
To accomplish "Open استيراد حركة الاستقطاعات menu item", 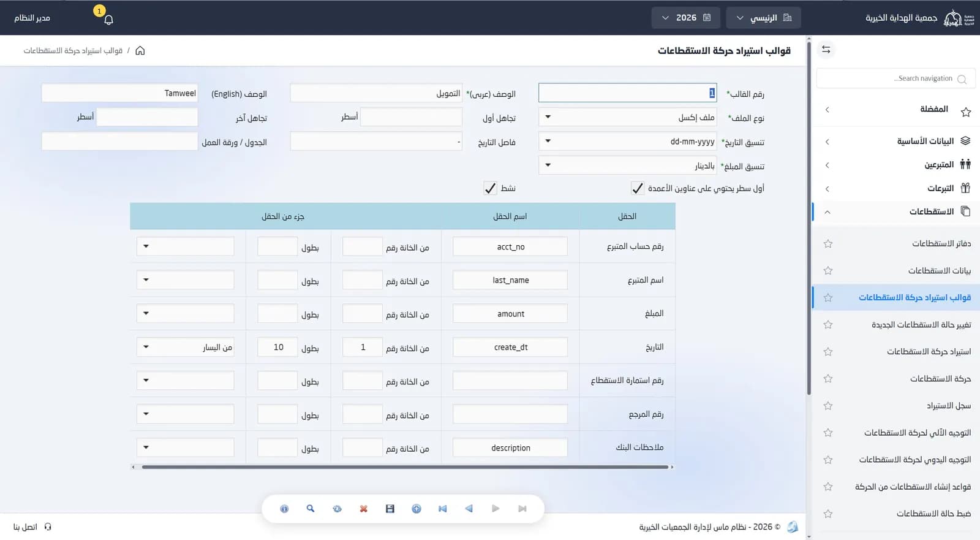I will point(929,352).
